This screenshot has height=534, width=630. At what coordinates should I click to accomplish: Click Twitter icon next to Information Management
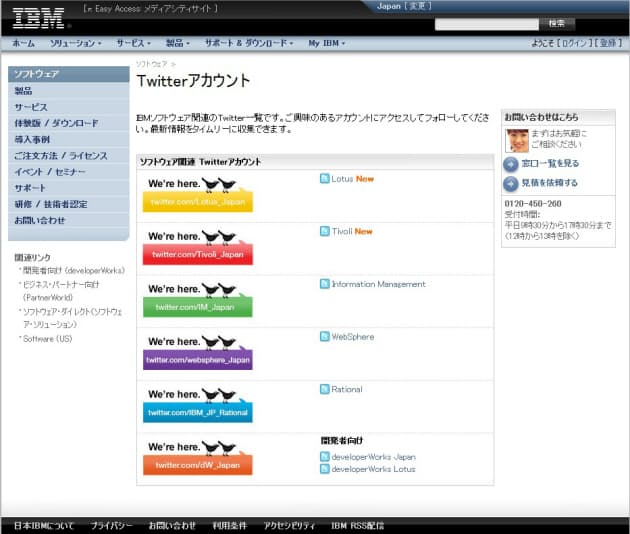(324, 284)
